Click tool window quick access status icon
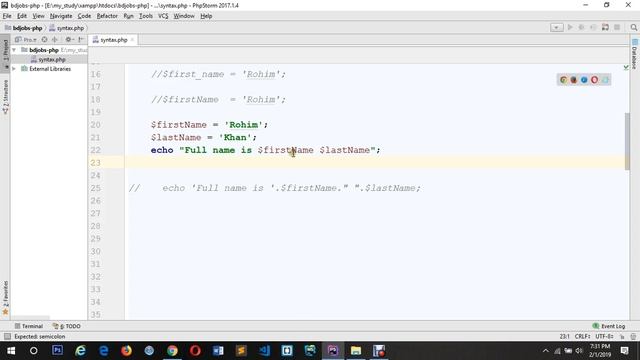 7,336
